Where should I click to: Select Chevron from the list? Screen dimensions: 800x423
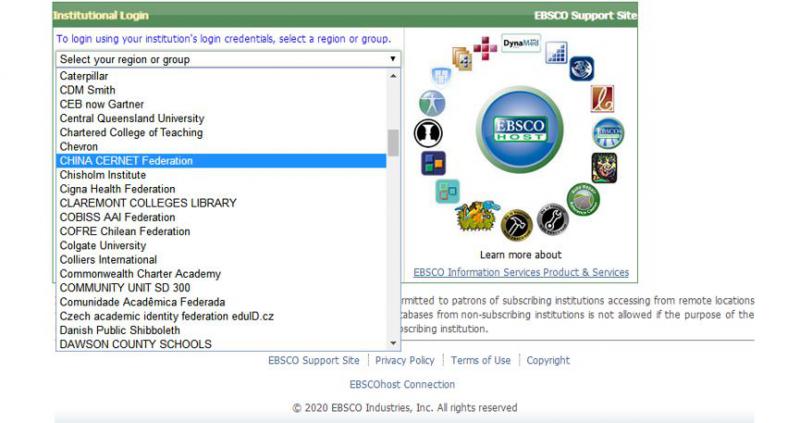tap(221, 146)
